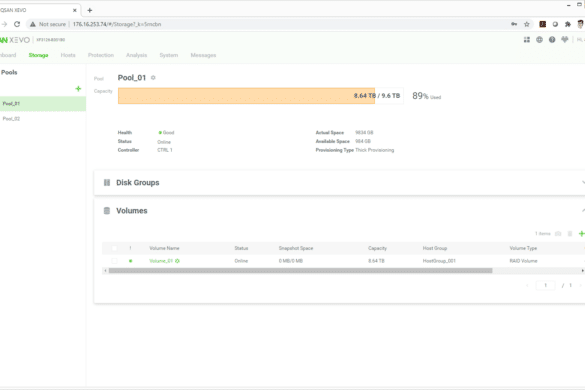Click the delete volume trash icon
Screen dimensions: 585x390
tap(570, 234)
